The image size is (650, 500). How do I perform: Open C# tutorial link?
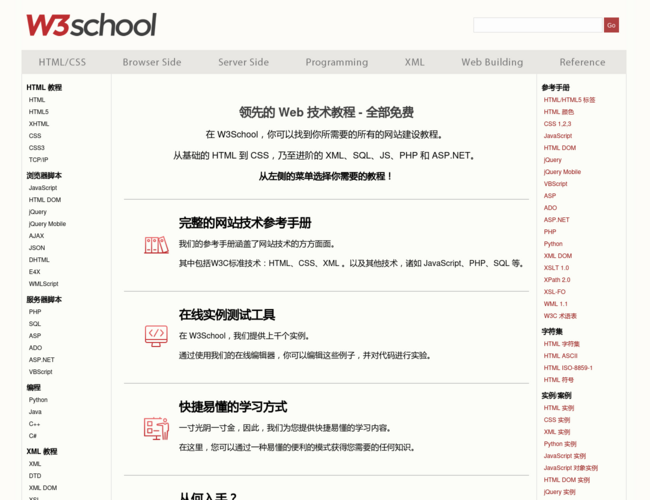33,436
